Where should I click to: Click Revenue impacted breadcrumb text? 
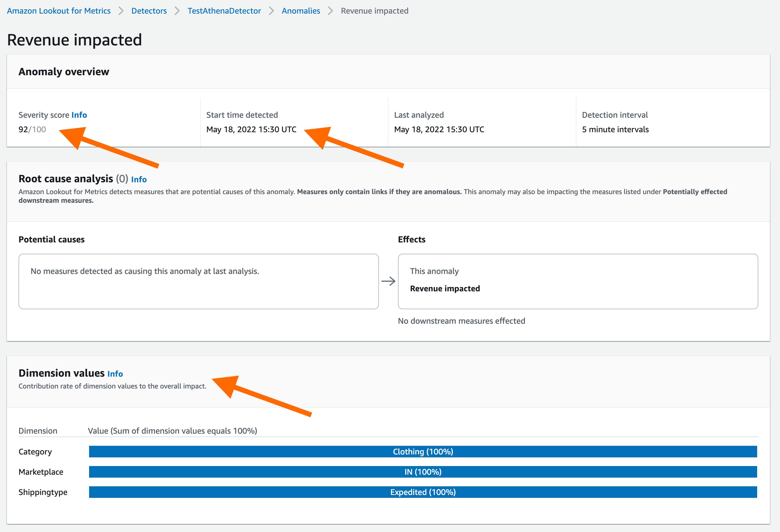[x=374, y=11]
